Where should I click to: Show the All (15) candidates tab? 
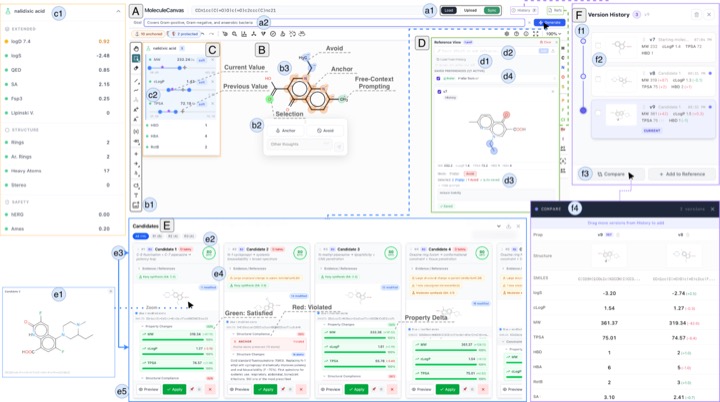[x=141, y=236]
